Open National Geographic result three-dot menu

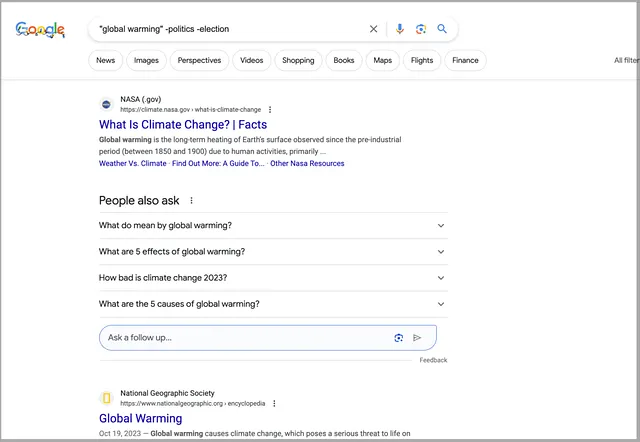(x=274, y=403)
